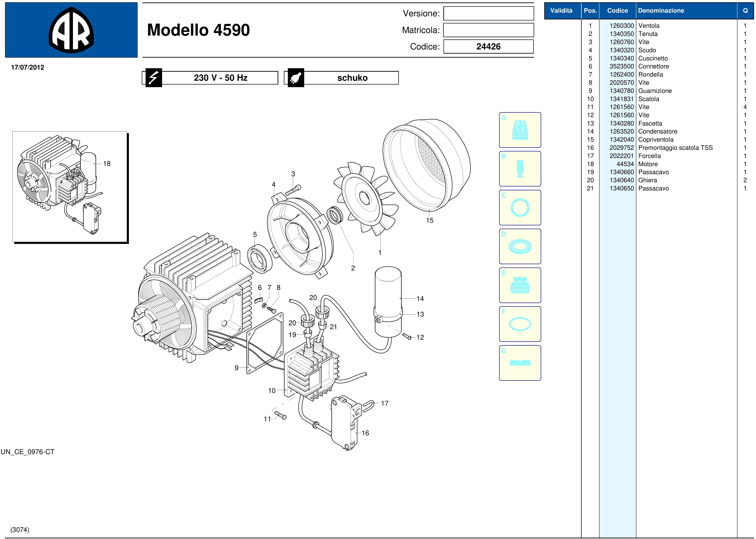Select the Condensatore row in parts list
756x539 pixels.
657,131
